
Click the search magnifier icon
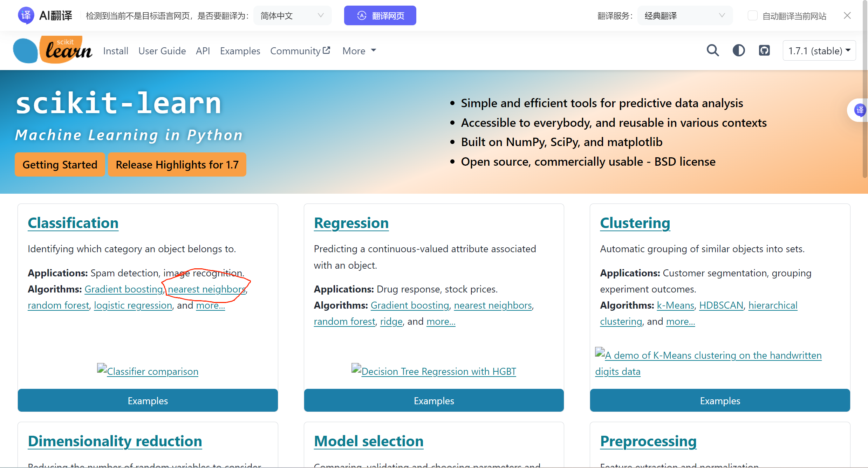pos(712,50)
